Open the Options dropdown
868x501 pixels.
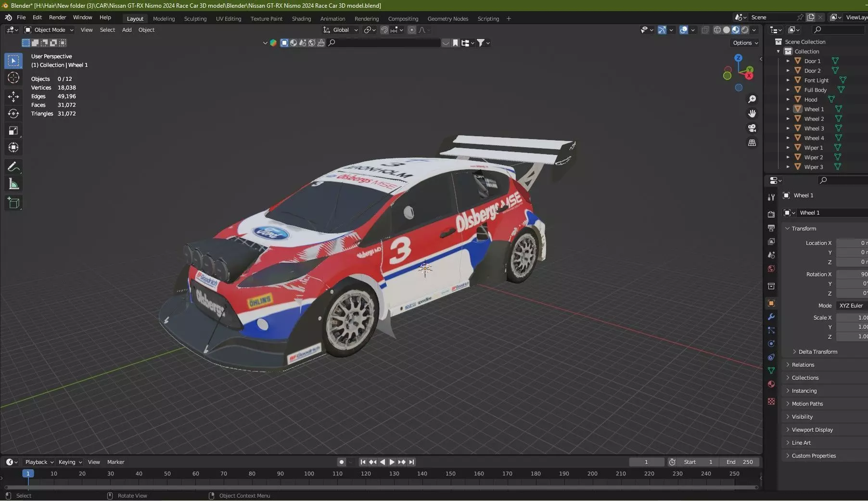745,43
